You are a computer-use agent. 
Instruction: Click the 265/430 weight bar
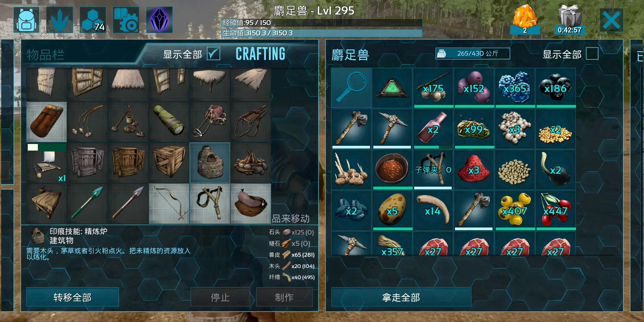click(473, 54)
